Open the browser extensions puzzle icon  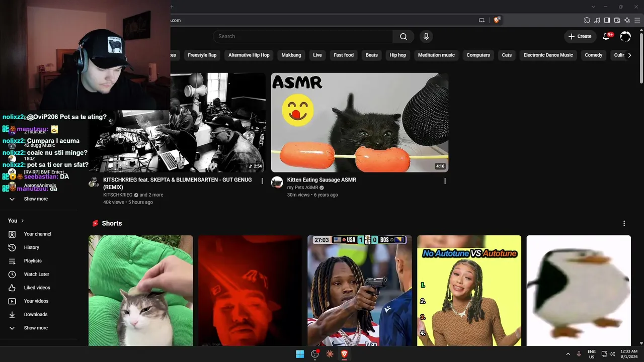click(x=587, y=20)
